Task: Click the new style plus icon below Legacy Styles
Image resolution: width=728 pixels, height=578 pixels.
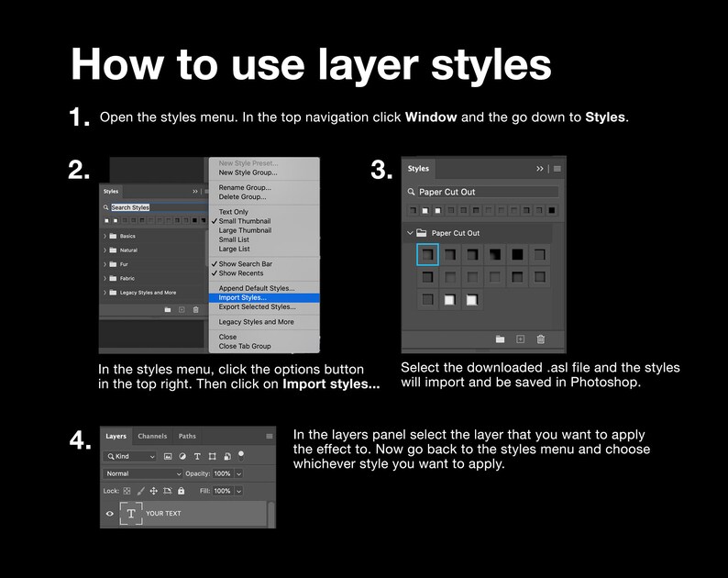Action: pos(182,309)
